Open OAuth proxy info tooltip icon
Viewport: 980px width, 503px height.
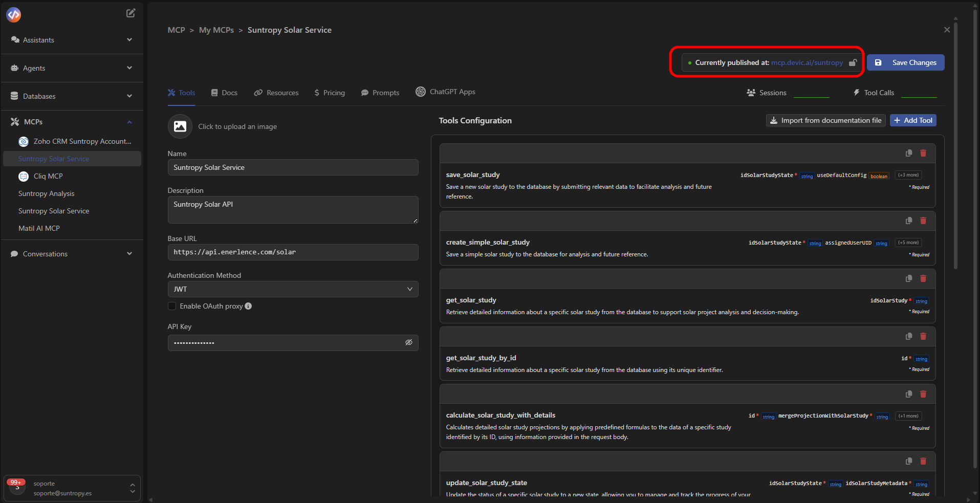click(248, 306)
